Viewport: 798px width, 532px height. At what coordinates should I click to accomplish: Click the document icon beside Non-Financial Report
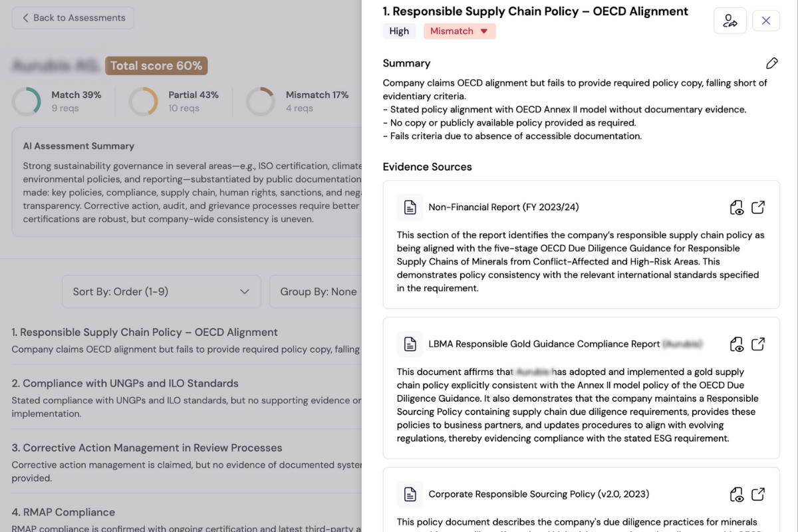[410, 207]
